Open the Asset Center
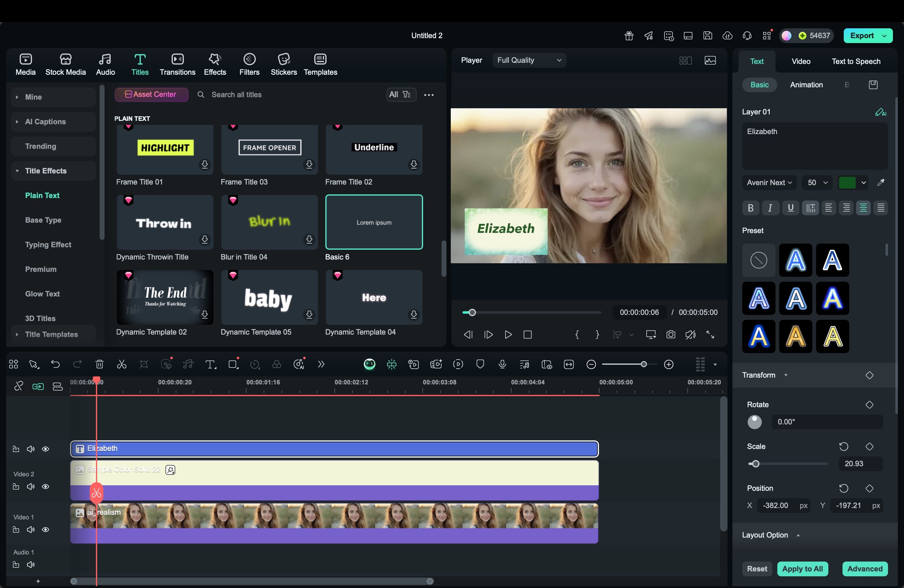904x588 pixels. pyautogui.click(x=151, y=95)
